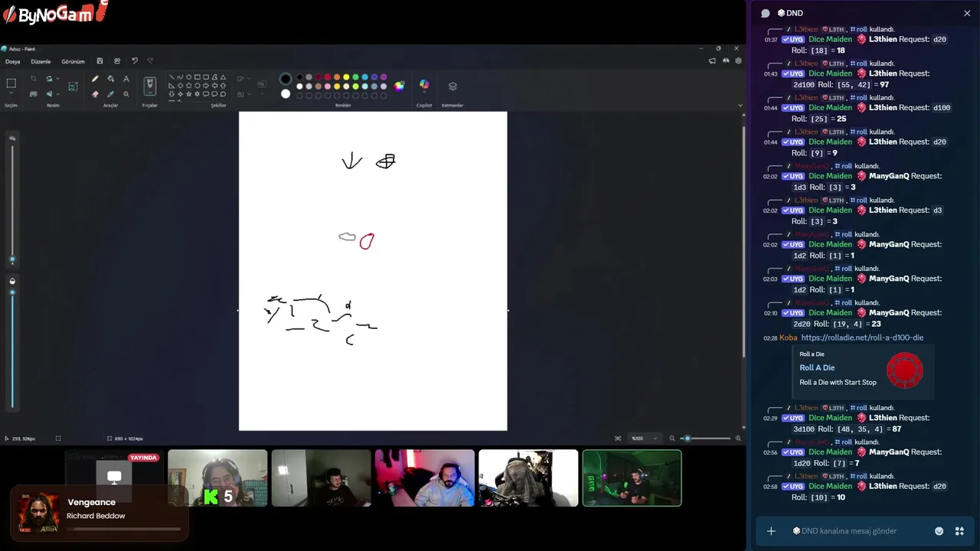Viewport: 980px width, 551px height.
Task: Pick the green color swatch
Action: tap(355, 77)
